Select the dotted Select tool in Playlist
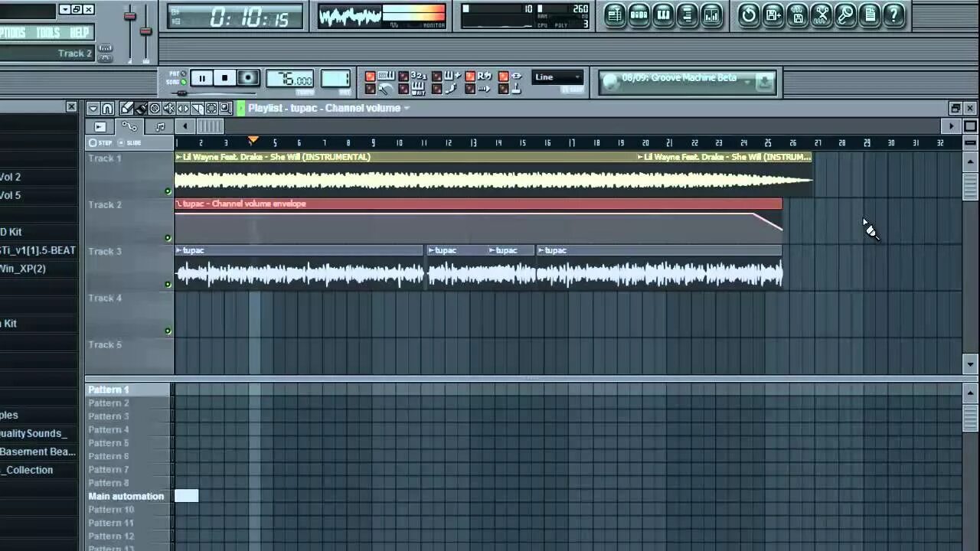 pos(212,108)
